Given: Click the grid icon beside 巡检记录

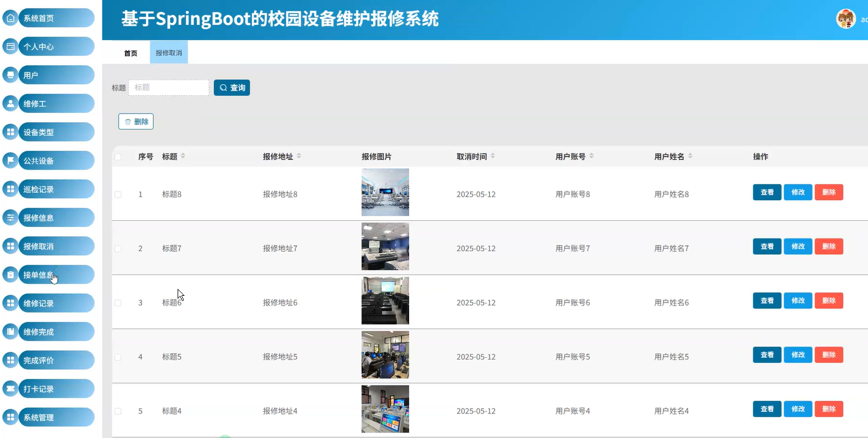Looking at the screenshot, I should point(10,189).
